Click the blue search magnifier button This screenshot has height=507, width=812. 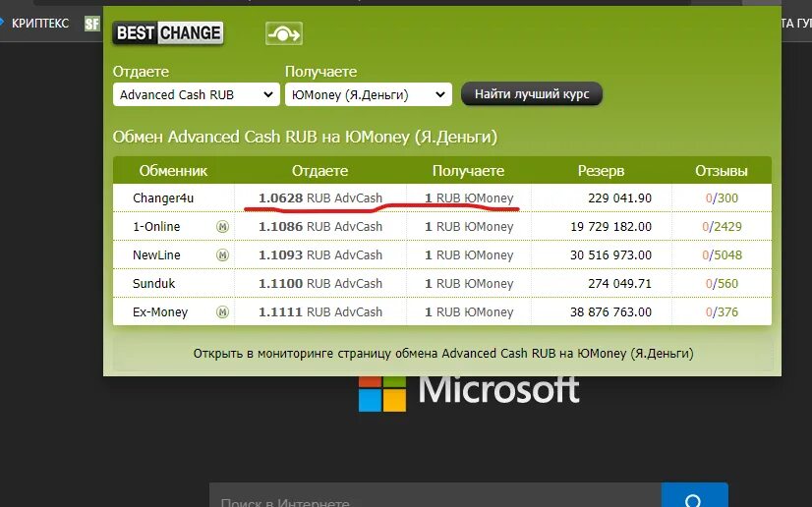coord(694,495)
